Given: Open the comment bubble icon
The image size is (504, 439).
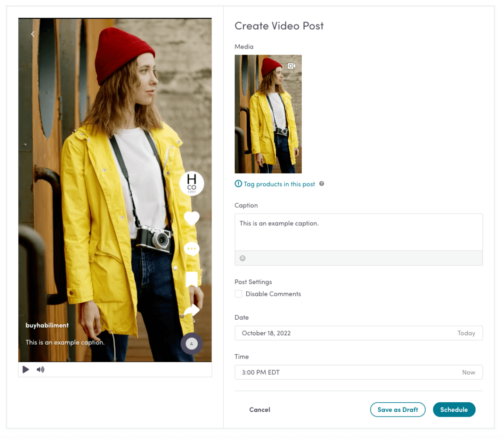Looking at the screenshot, I should 192,249.
